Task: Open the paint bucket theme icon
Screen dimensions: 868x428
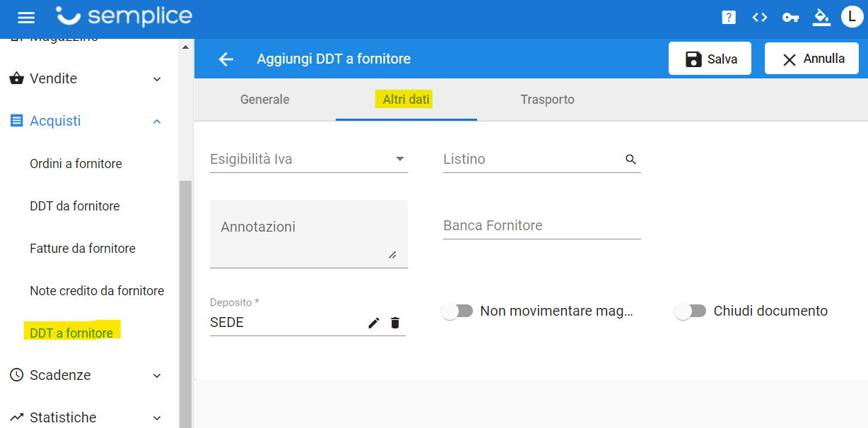Action: tap(821, 17)
